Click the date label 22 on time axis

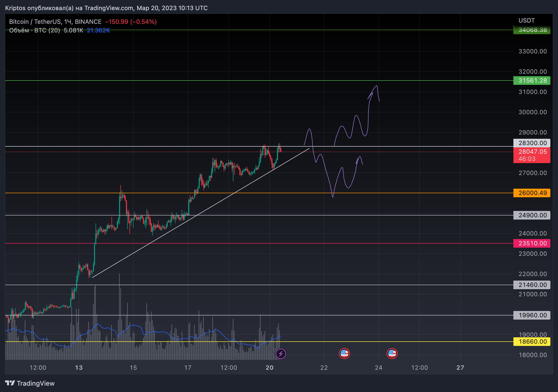coord(324,368)
